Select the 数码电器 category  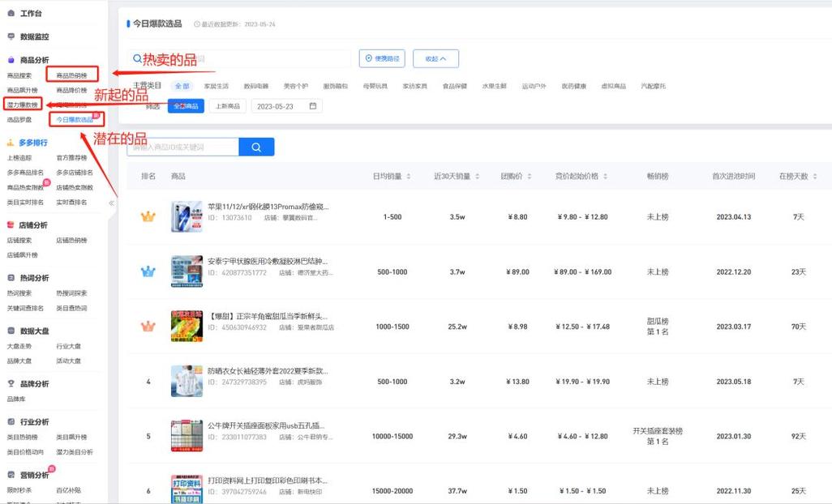[x=256, y=86]
